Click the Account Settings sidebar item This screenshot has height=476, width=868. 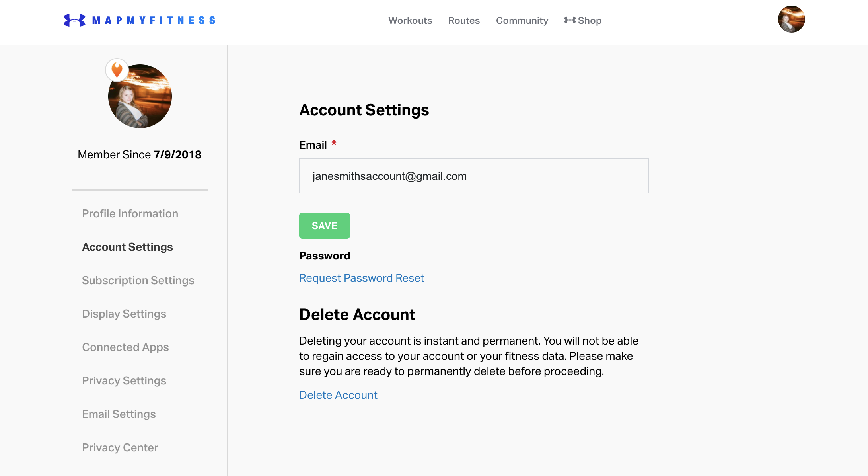pos(127,246)
